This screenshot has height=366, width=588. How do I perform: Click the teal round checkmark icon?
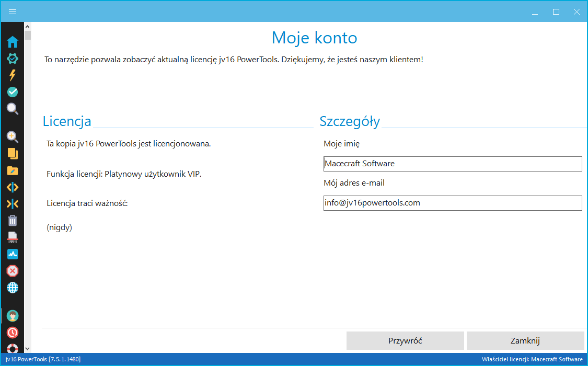[13, 92]
